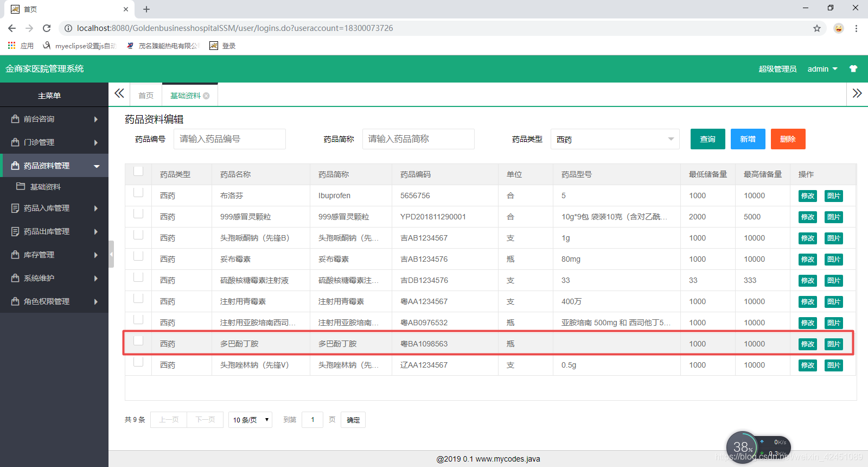Click the 门诊管理 bag icon in sidebar

15,142
